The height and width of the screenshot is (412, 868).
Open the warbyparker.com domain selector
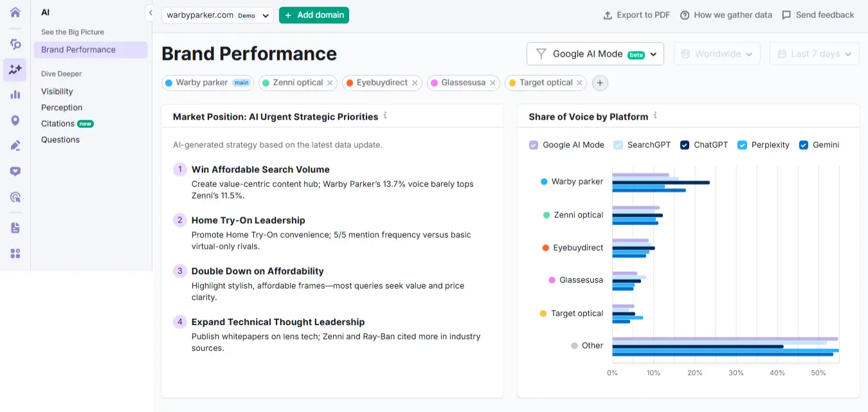pyautogui.click(x=217, y=14)
